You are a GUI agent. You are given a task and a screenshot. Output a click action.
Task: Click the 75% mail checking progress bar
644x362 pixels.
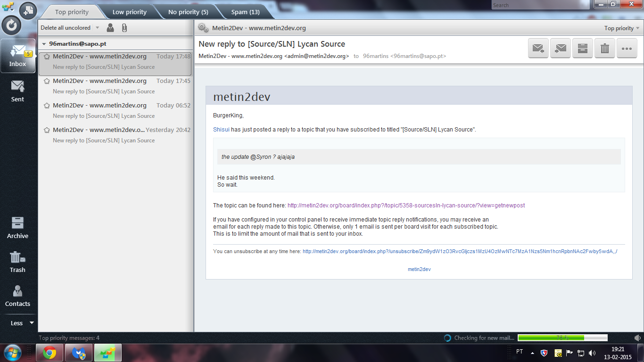tap(562, 338)
